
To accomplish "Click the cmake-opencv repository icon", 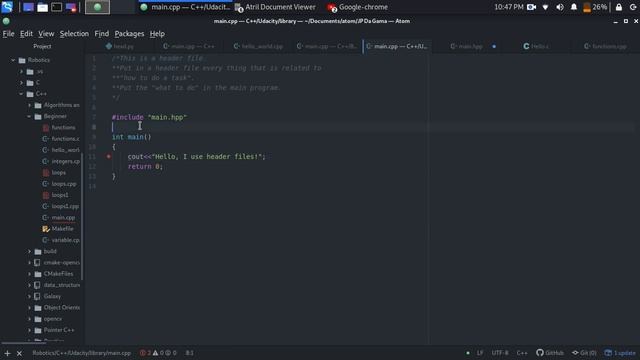I will [x=38, y=262].
